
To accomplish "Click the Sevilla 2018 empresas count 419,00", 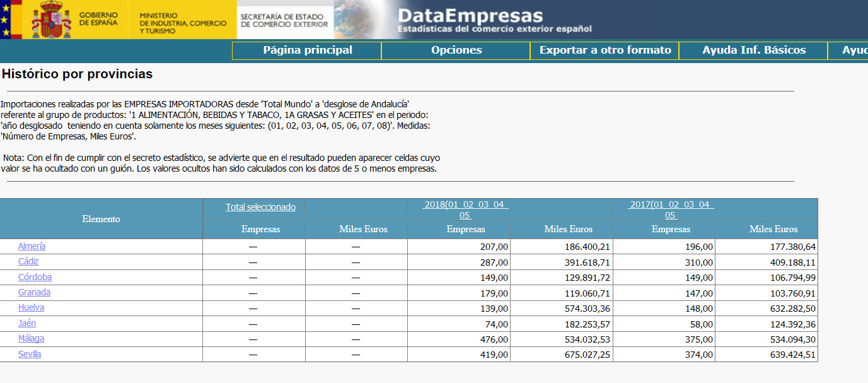I will pos(494,355).
